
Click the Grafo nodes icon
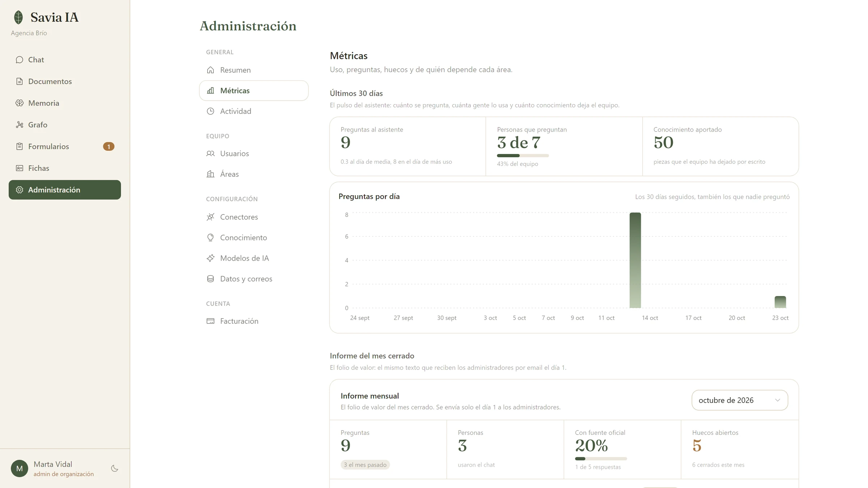20,125
